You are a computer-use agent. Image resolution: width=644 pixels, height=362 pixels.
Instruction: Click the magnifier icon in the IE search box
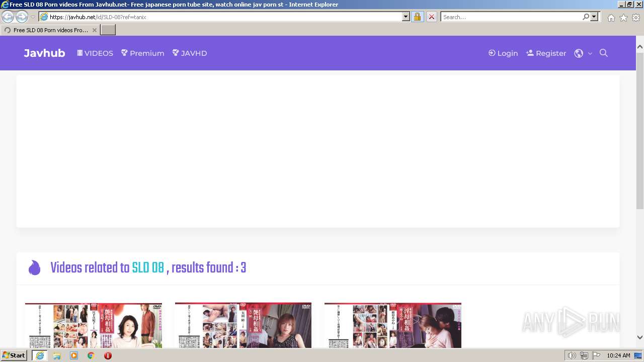(586, 17)
